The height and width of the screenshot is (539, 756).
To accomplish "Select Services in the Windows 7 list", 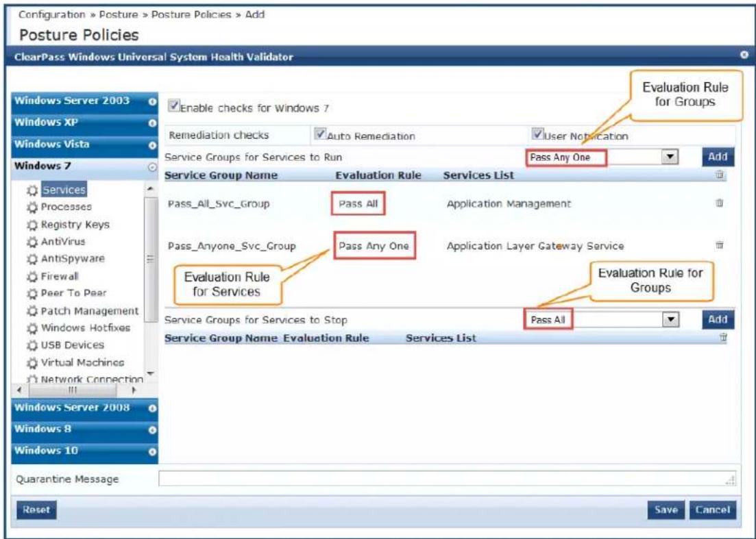I will coord(64,190).
